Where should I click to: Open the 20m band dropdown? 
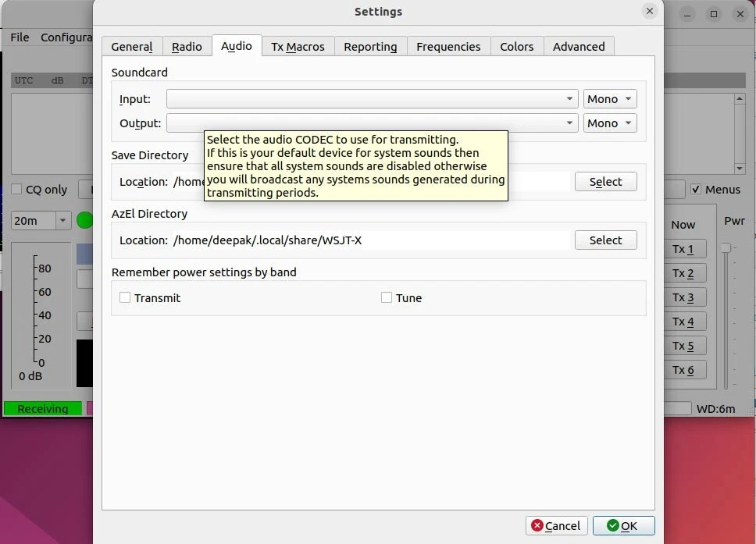41,221
